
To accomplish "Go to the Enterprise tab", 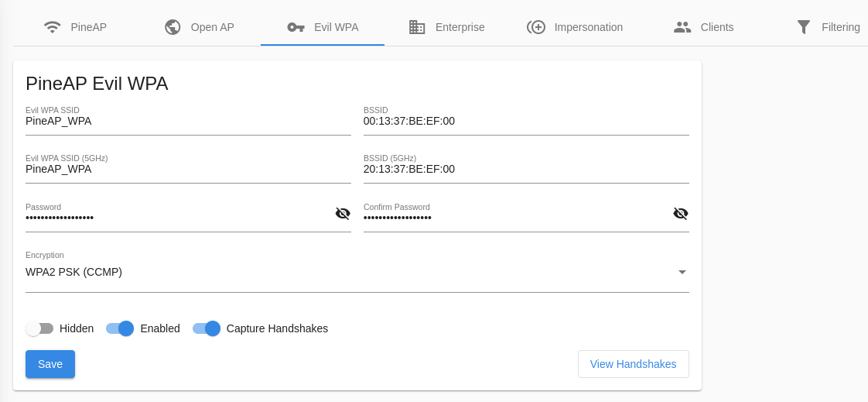I will pos(446,27).
